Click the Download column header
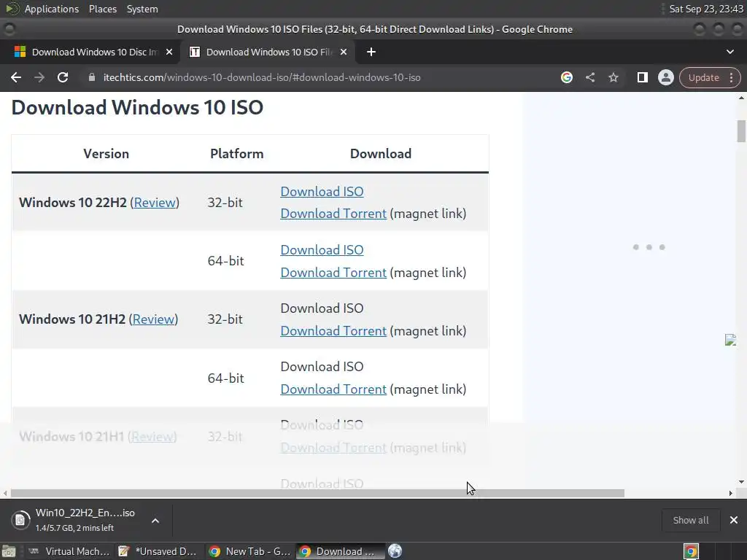Viewport: 747px width, 560px height. point(381,154)
